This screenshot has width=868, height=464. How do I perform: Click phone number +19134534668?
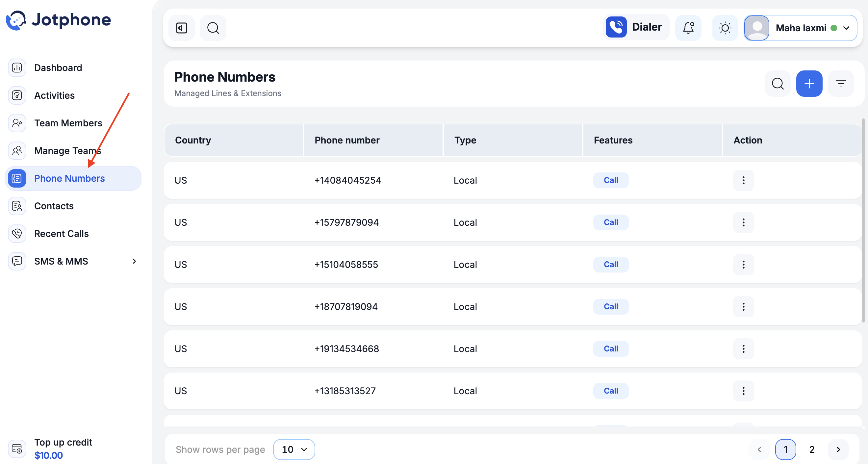pyautogui.click(x=347, y=349)
